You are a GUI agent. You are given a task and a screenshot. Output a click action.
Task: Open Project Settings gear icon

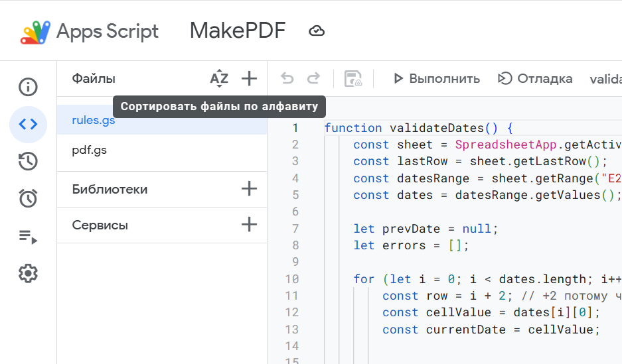(28, 273)
